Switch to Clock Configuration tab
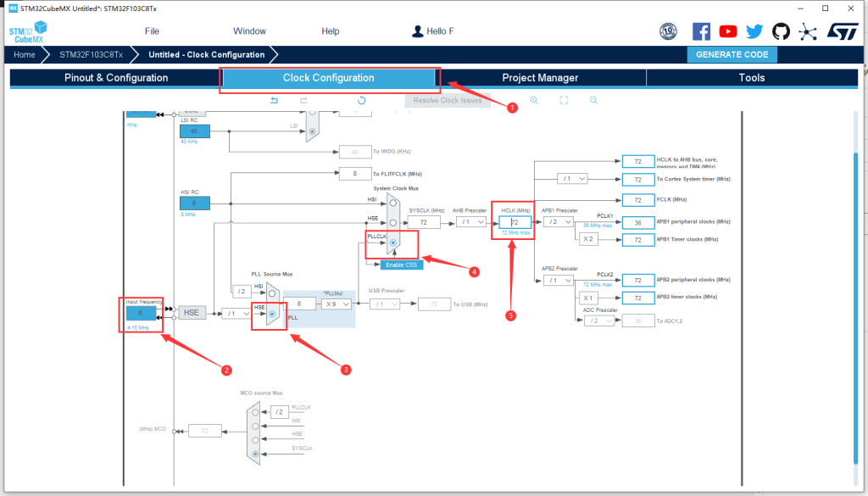868x496 pixels. click(328, 78)
